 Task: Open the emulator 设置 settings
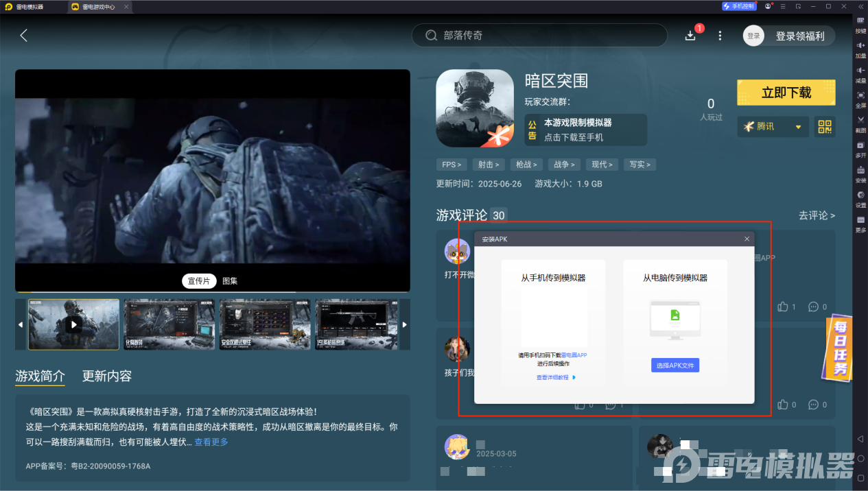tap(860, 198)
